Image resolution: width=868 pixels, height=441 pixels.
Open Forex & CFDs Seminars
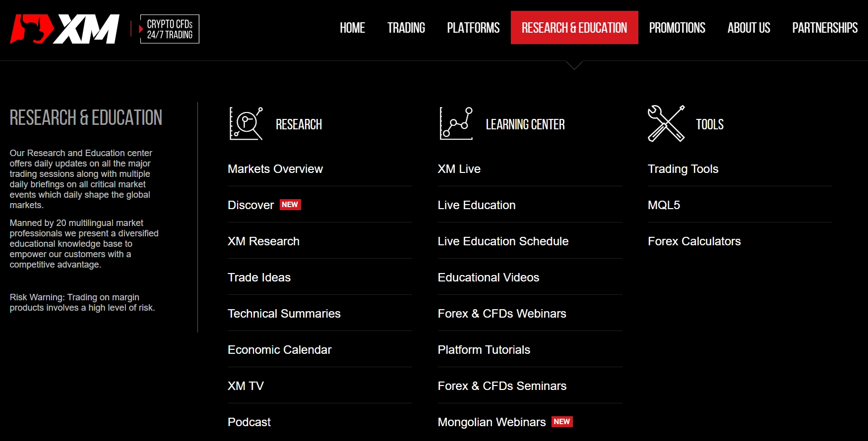tap(502, 386)
